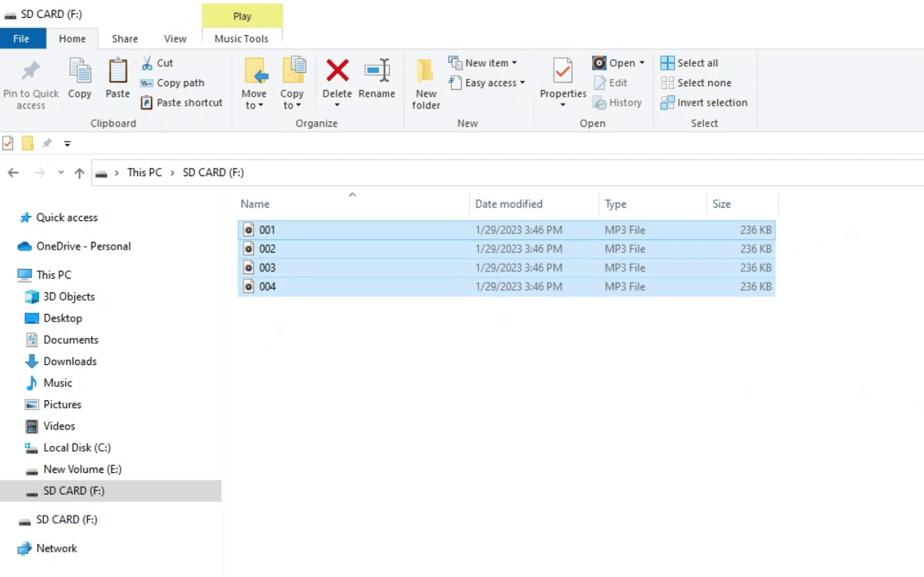Click the Edit button in ribbon
The image size is (924, 577).
611,83
